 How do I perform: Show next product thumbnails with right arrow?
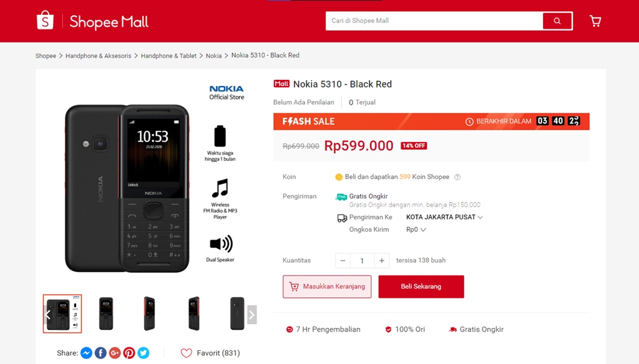point(251,315)
